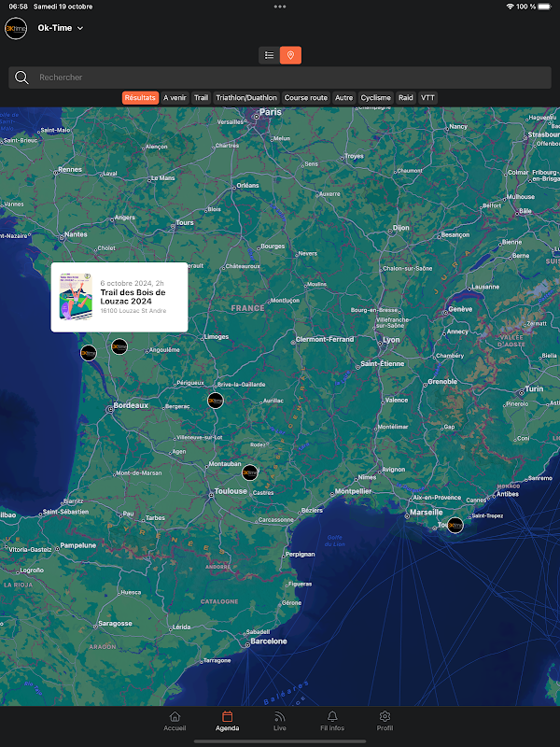This screenshot has width=560, height=747.
Task: Click the Grenoble label on the map
Action: 441,382
